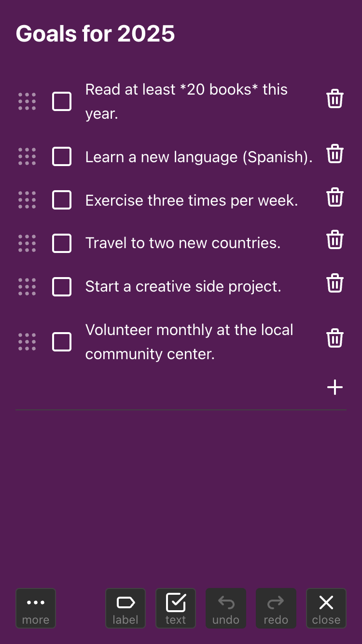Close the note editor

tap(326, 608)
